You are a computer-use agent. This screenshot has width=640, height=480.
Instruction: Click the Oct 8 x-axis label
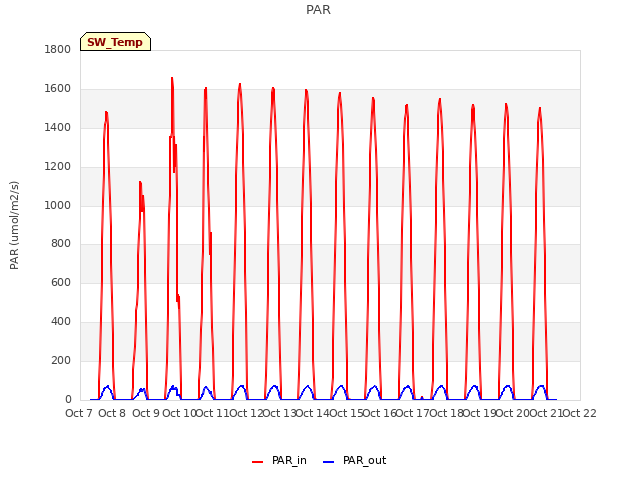pos(112,413)
